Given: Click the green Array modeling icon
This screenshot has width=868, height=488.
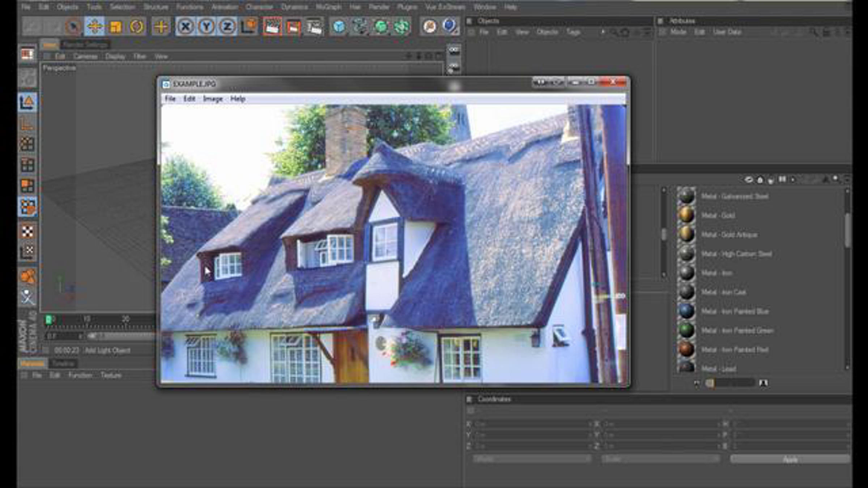Looking at the screenshot, I should pos(402,26).
